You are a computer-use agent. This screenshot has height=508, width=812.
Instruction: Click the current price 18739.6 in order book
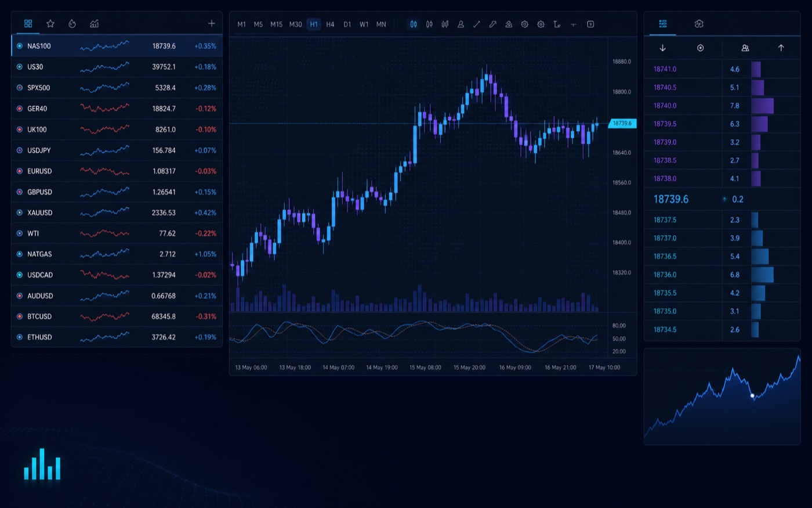point(671,199)
